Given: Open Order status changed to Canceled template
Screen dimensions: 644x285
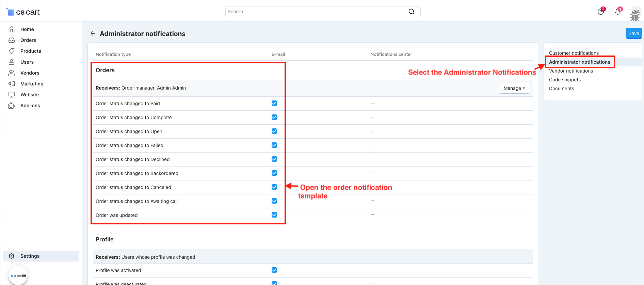Looking at the screenshot, I should pos(133,187).
